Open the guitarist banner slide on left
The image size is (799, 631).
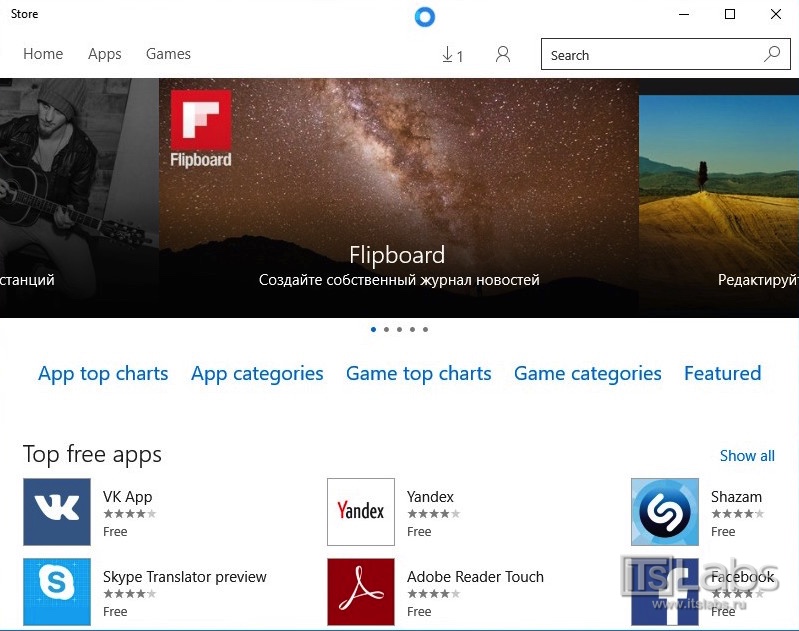[x=79, y=198]
